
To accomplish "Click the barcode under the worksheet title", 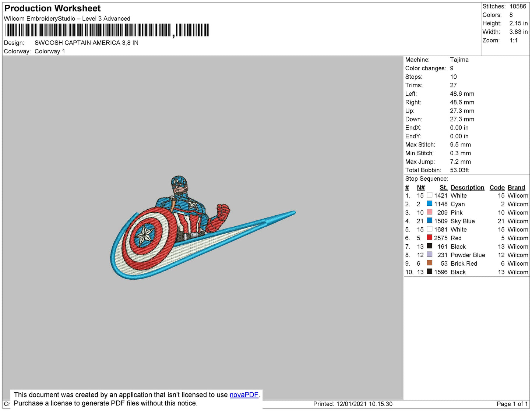I will 107,30.
